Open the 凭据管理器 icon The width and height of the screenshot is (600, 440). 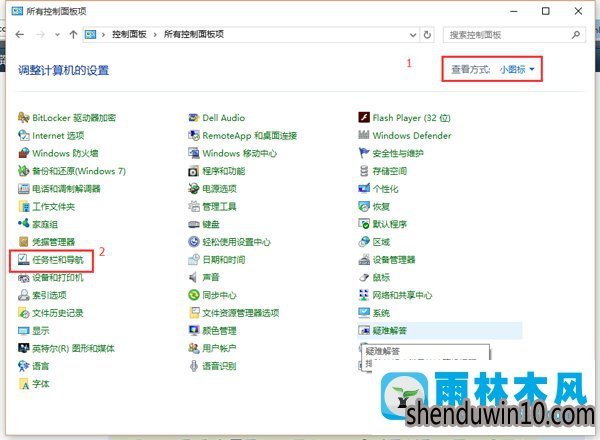coord(24,242)
